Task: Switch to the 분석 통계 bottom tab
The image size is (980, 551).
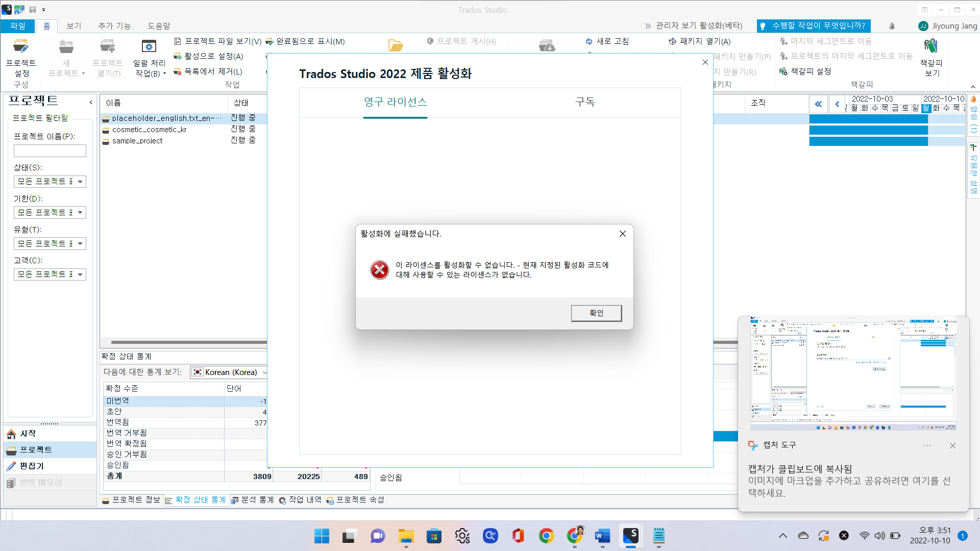Action: [x=253, y=500]
